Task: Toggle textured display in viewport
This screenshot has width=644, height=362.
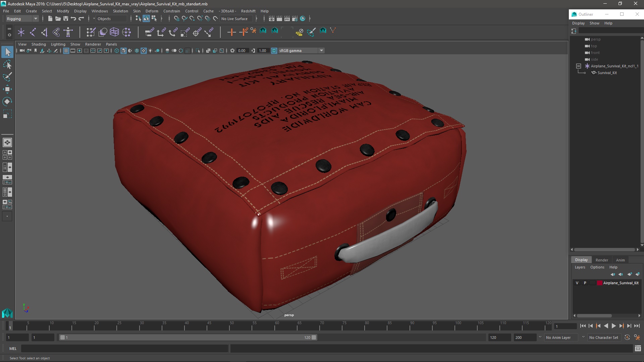Action: (144, 51)
